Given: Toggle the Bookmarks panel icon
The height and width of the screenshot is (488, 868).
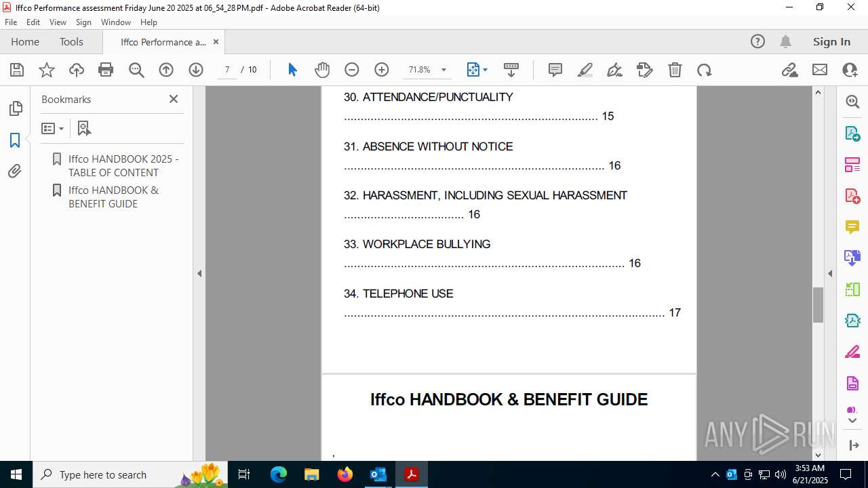Looking at the screenshot, I should point(15,140).
